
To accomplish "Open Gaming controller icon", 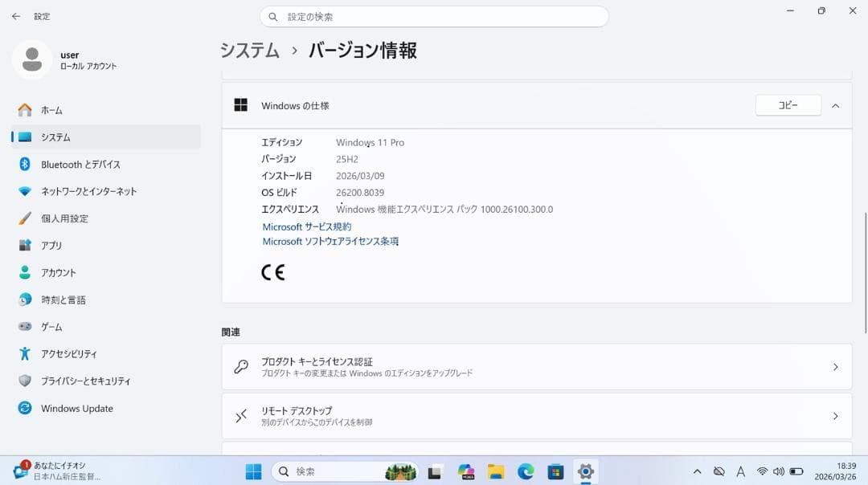I will pyautogui.click(x=25, y=326).
